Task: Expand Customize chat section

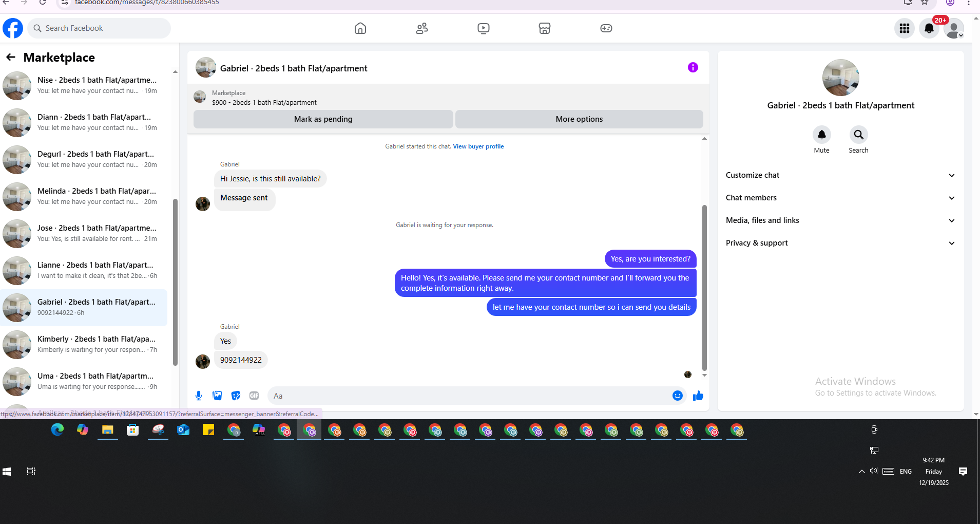Action: pos(840,175)
